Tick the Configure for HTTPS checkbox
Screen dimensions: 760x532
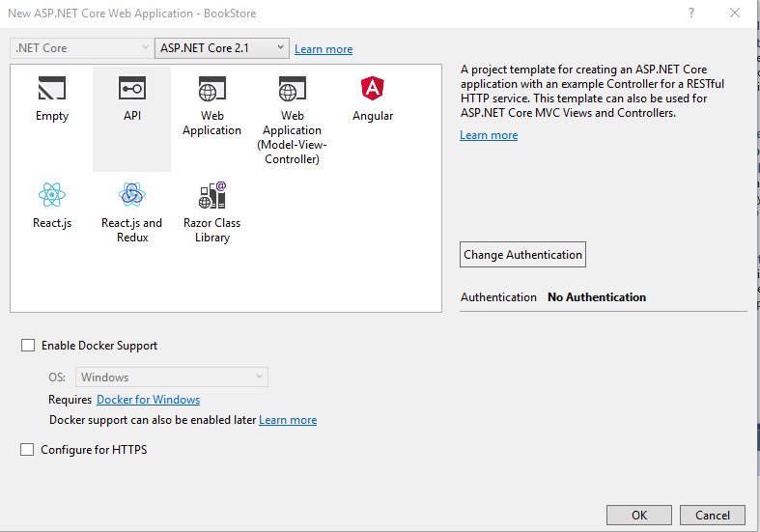[x=27, y=449]
